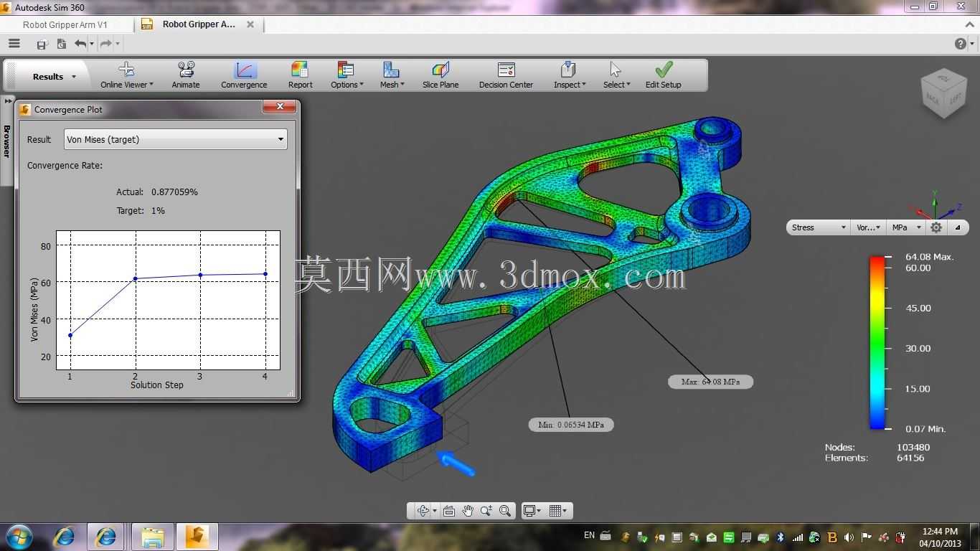Open File Explorer from taskbar

click(x=153, y=537)
